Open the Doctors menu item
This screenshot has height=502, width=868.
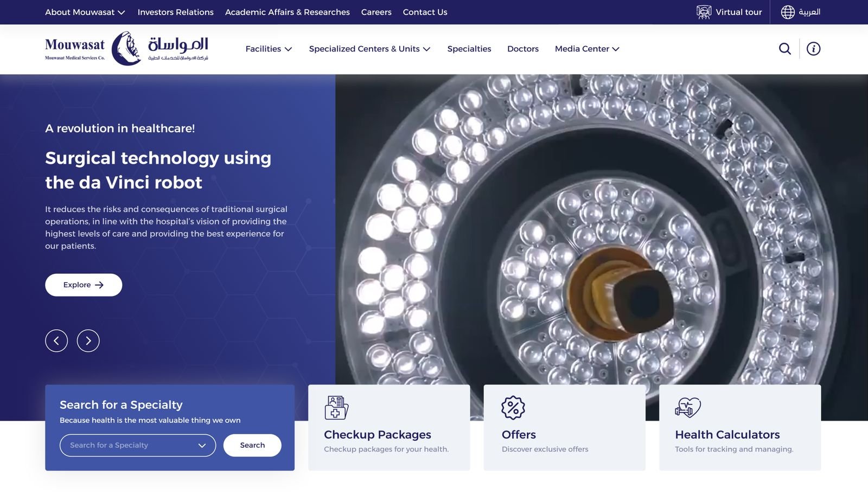[523, 49]
